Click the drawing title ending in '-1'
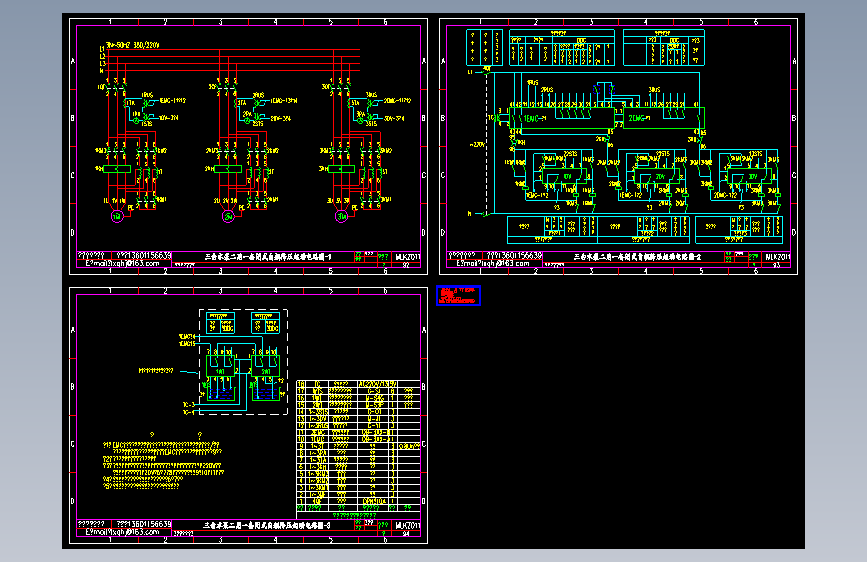The image size is (867, 562). pyautogui.click(x=268, y=257)
